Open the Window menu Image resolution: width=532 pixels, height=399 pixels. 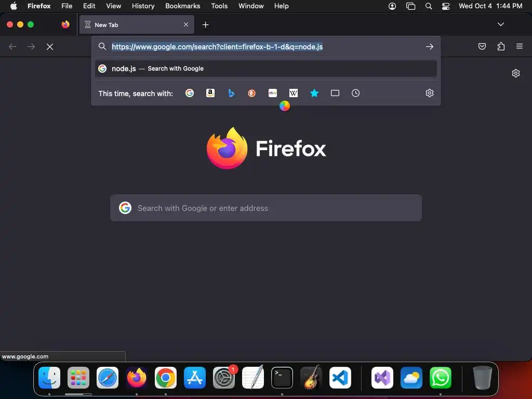251,6
